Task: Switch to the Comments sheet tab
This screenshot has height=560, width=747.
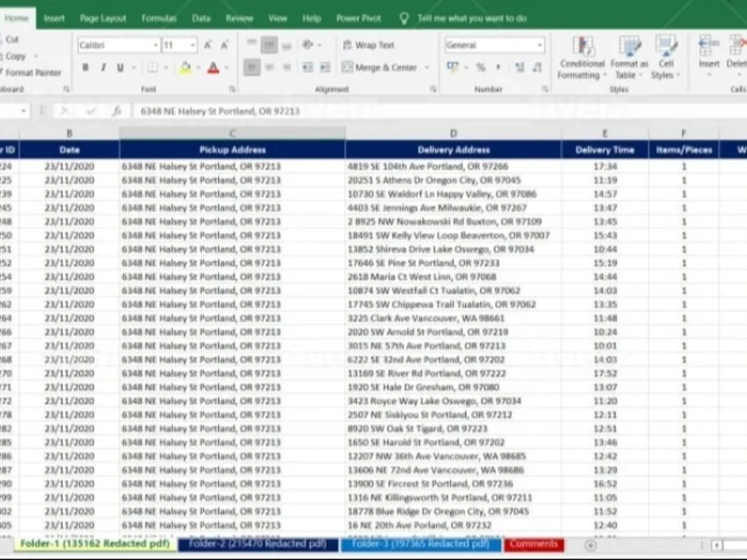Action: point(533,544)
